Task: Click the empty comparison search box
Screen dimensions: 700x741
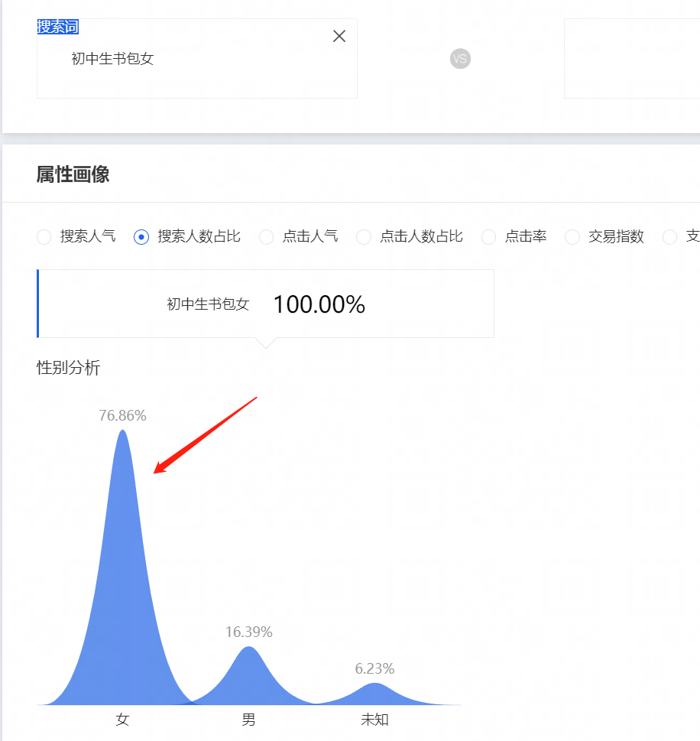Action: pyautogui.click(x=631, y=59)
